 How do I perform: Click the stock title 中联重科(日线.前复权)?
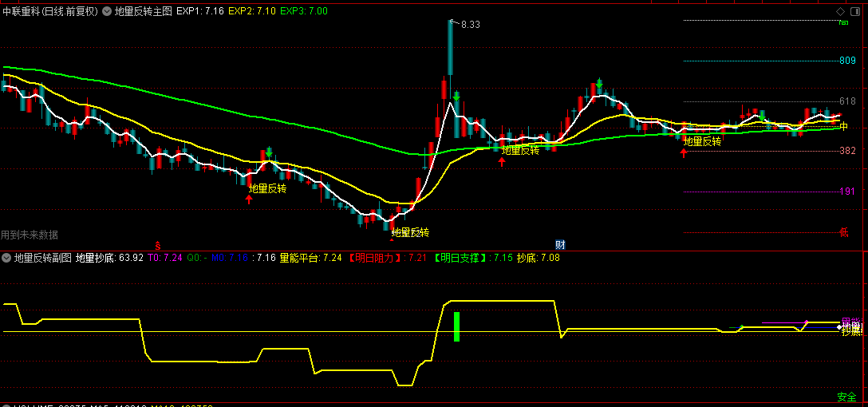[50, 11]
